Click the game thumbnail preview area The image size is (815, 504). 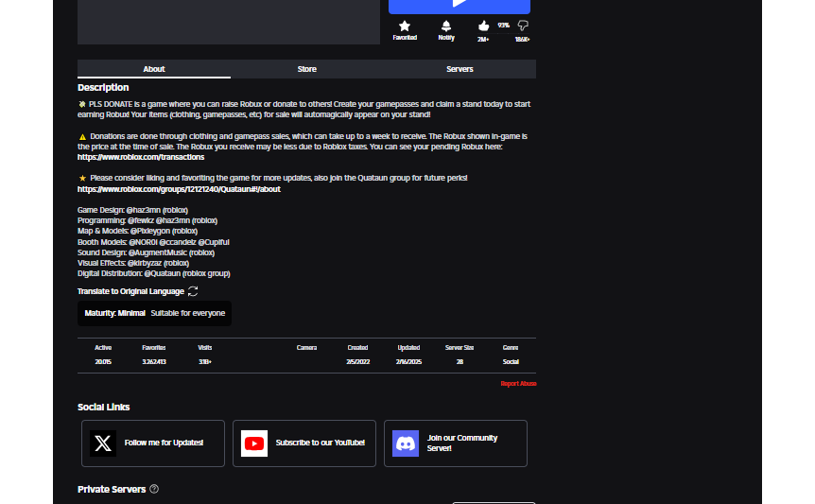(x=229, y=22)
